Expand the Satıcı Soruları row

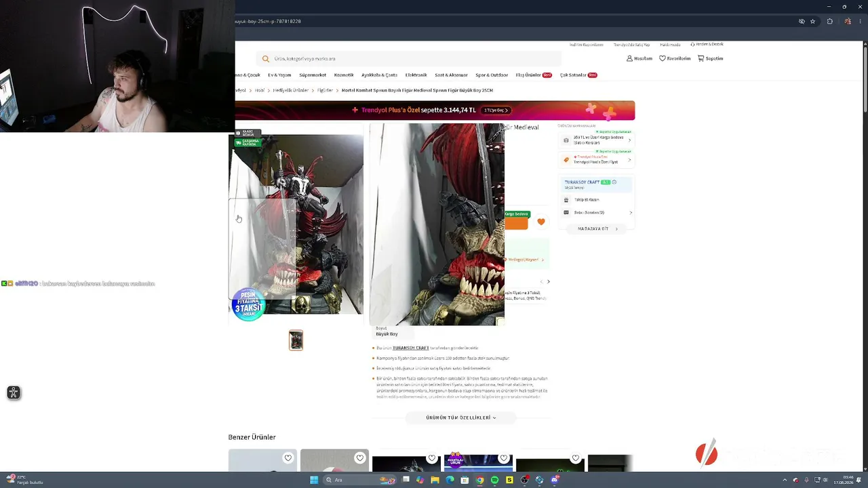(x=597, y=213)
